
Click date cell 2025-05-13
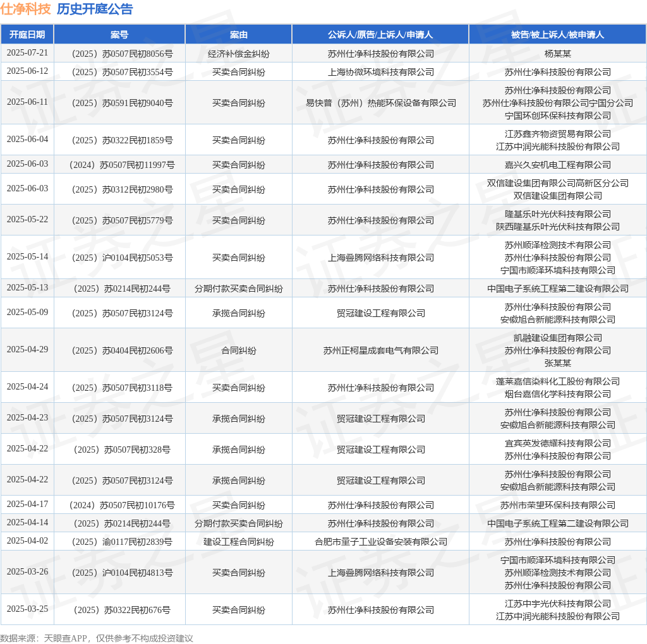[27, 287]
